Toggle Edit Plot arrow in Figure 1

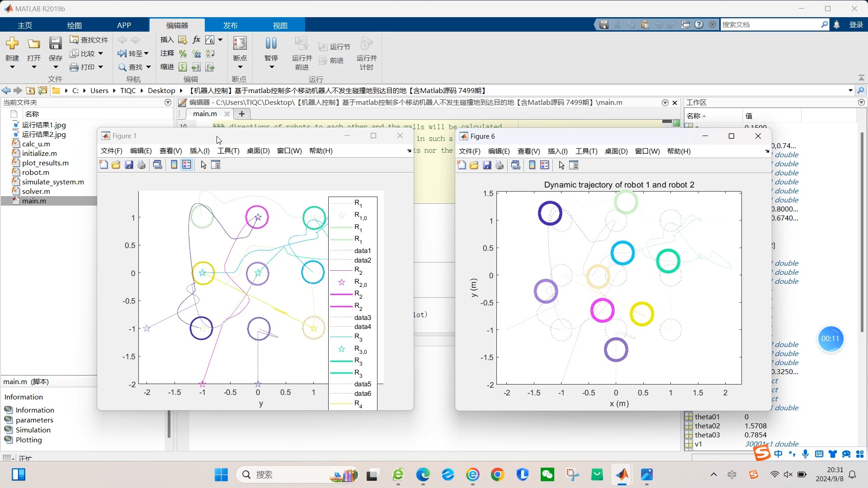203,165
